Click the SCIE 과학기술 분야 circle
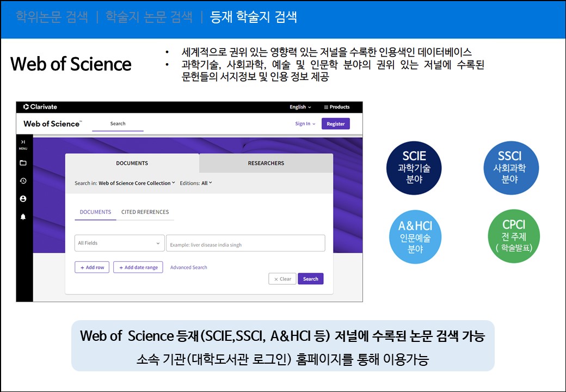This screenshot has width=566, height=392. [x=414, y=168]
